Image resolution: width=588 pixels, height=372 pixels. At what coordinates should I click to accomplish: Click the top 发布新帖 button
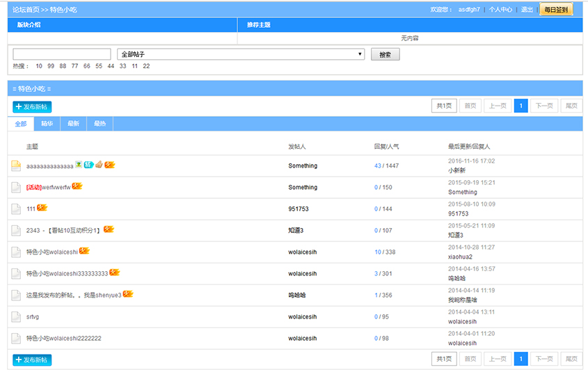32,107
